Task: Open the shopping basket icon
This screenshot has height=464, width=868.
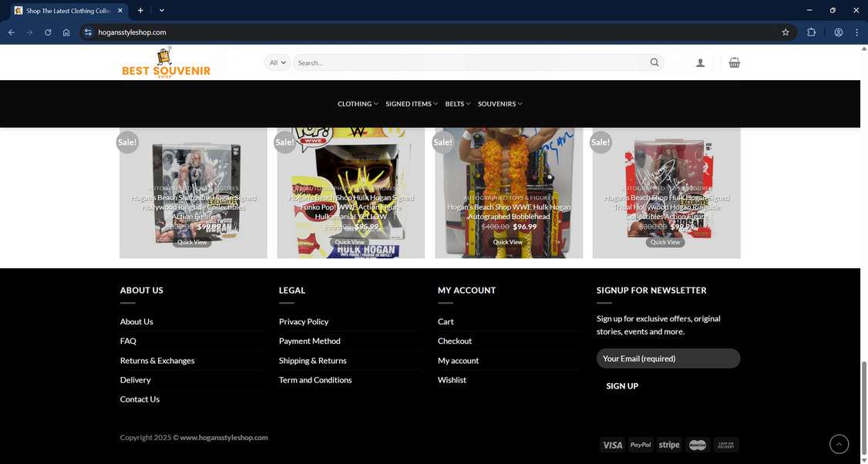Action: [x=734, y=62]
